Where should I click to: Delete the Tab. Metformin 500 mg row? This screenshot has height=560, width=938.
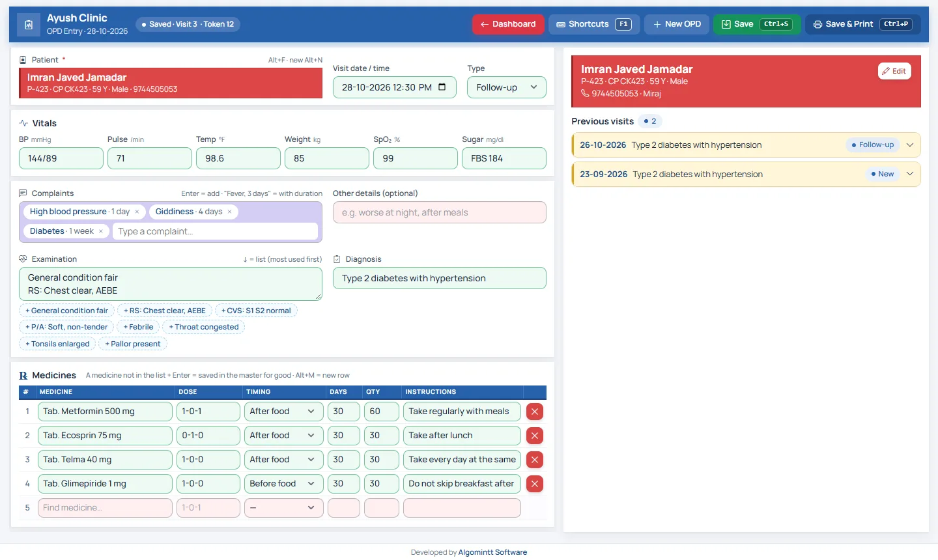535,412
